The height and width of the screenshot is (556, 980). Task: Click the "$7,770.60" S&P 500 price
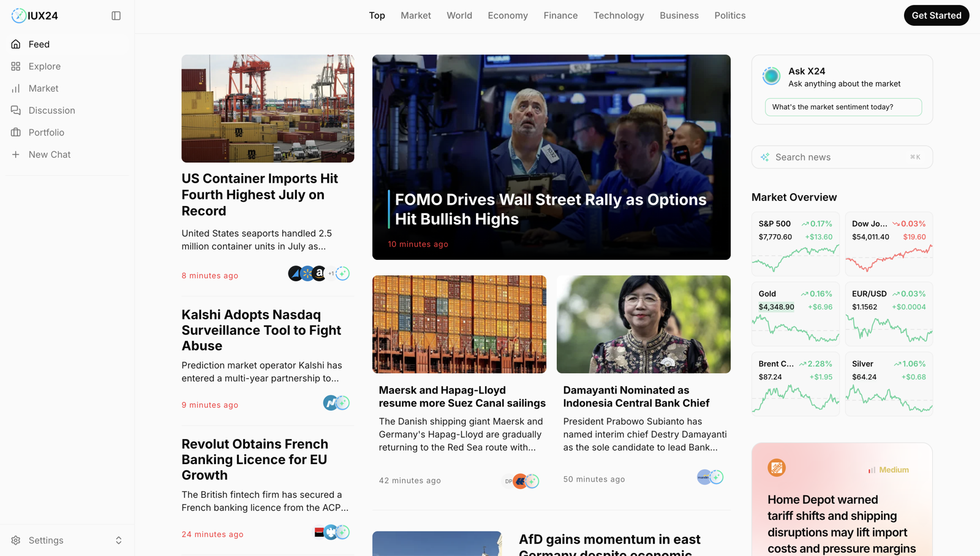click(x=775, y=237)
